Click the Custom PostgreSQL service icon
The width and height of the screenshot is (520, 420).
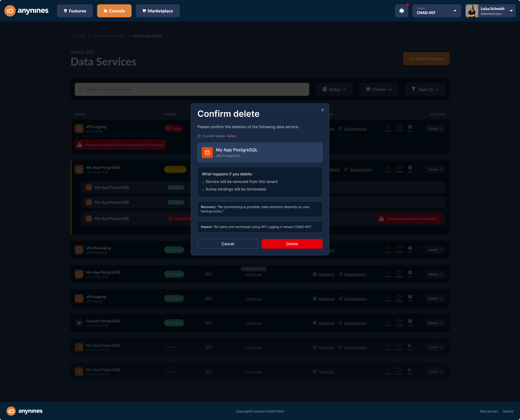[x=79, y=323]
